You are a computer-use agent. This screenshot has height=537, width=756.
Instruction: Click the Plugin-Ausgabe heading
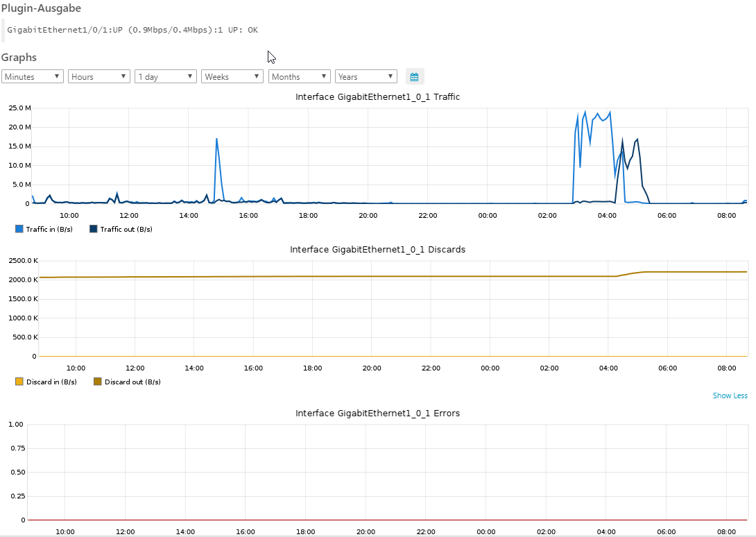pos(41,8)
